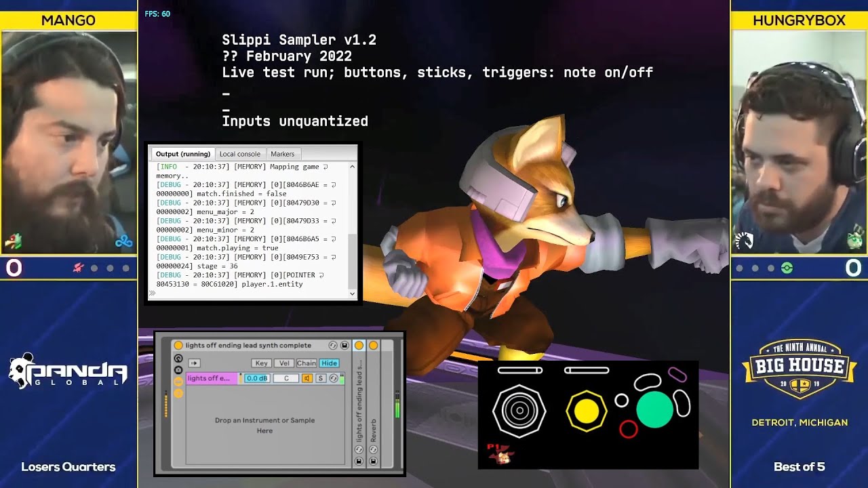Click the right trigger bar display
The width and height of the screenshot is (868, 488).
(587, 371)
